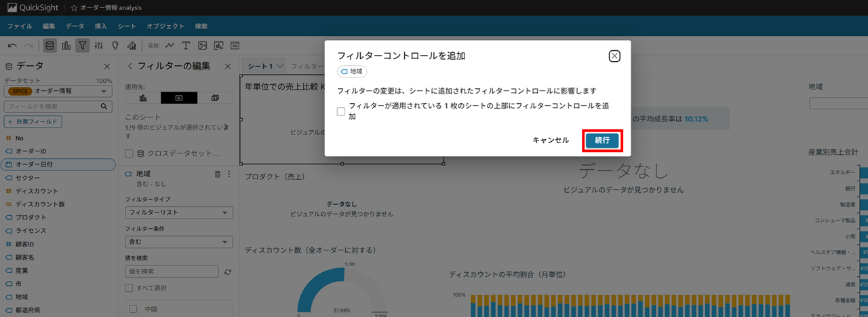This screenshot has height=317, width=868.
Task: Open the parameters sliders toolbar icon
Action: click(x=99, y=45)
